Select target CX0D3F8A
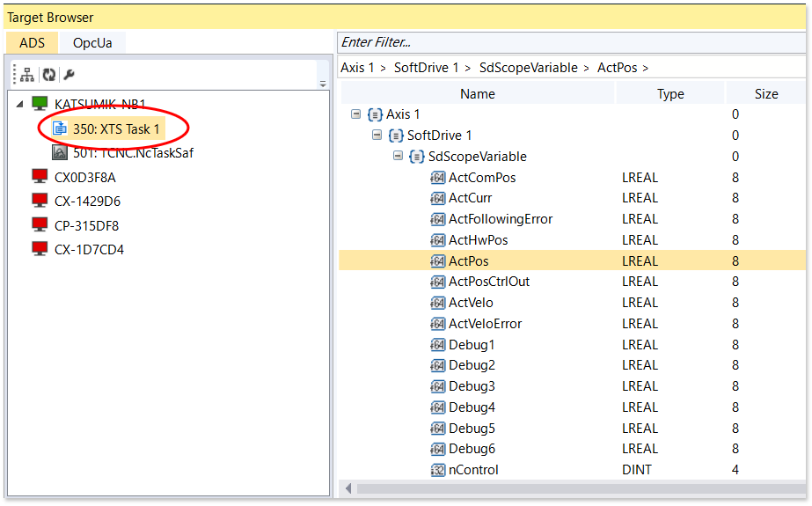Screen dimensions: 812x506 85,178
